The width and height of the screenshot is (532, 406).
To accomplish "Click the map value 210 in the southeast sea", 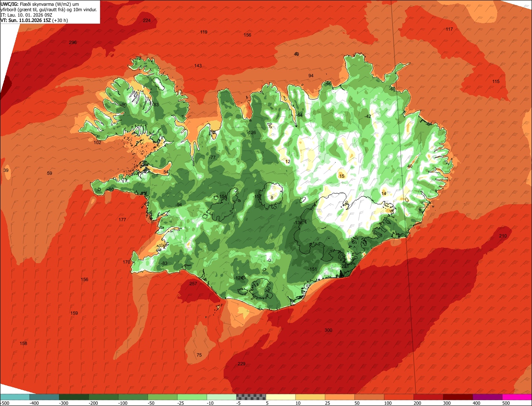I will click(503, 236).
